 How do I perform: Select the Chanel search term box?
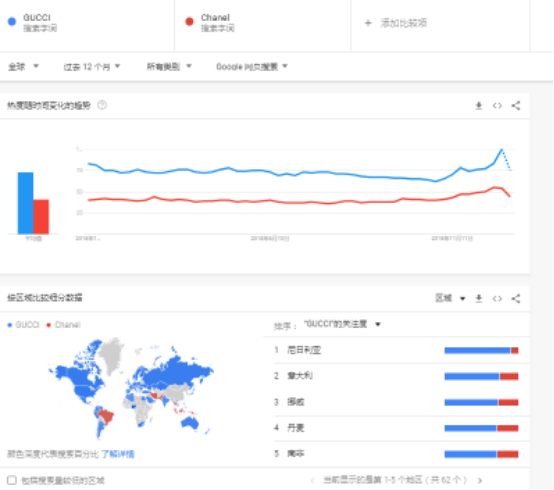coord(263,25)
